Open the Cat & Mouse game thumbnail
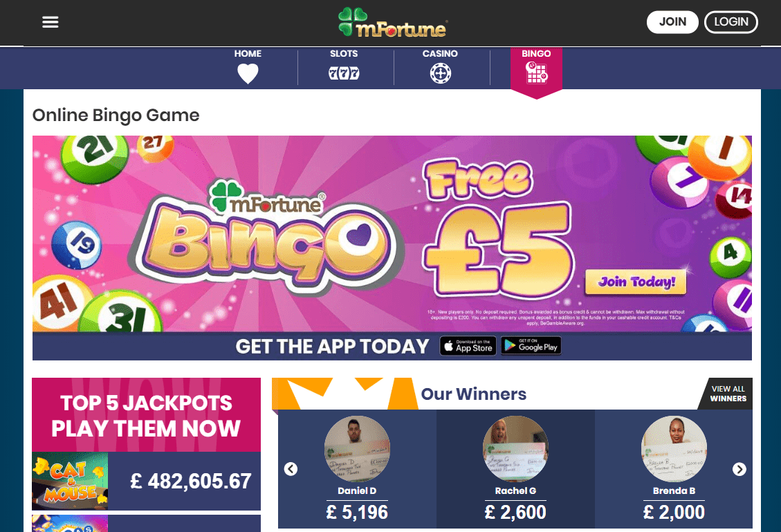Viewport: 781px width, 532px height. click(x=70, y=481)
